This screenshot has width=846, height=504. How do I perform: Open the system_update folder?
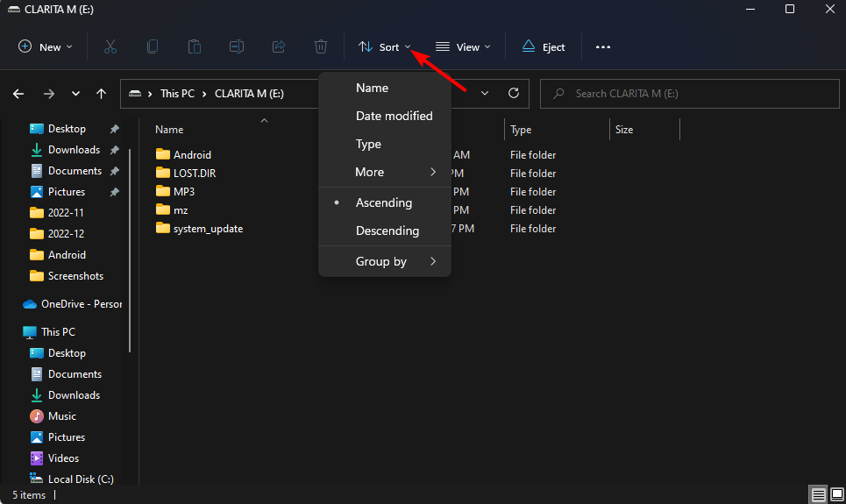pos(207,229)
